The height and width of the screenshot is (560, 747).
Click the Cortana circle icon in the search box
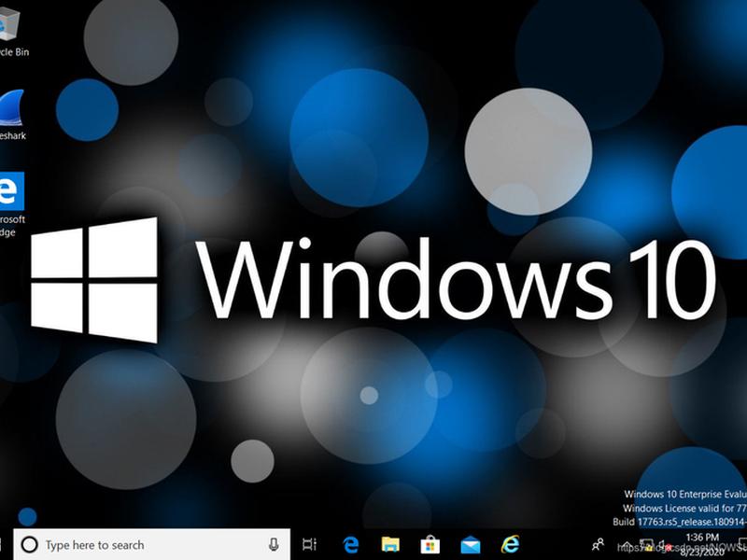coord(30,544)
